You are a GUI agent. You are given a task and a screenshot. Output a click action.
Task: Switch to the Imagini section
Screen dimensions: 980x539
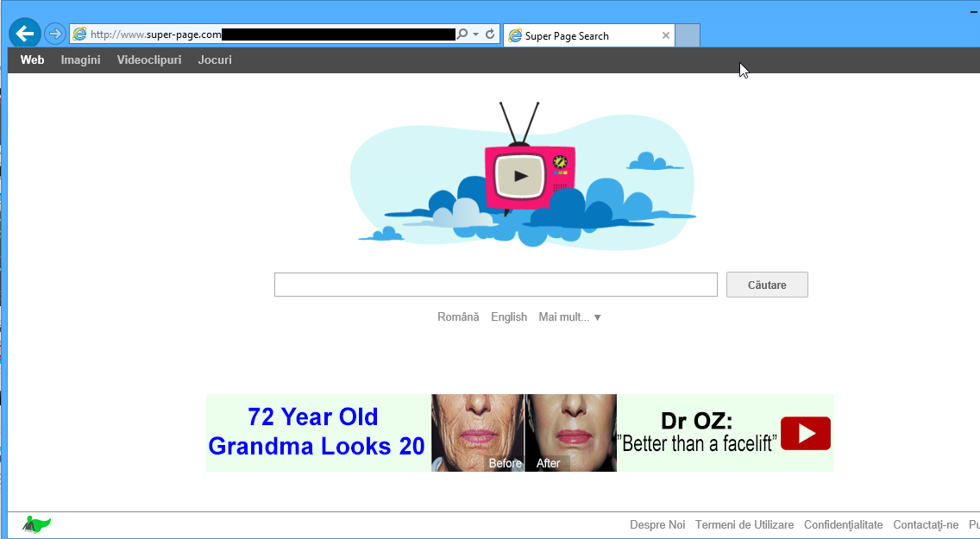pyautogui.click(x=80, y=60)
